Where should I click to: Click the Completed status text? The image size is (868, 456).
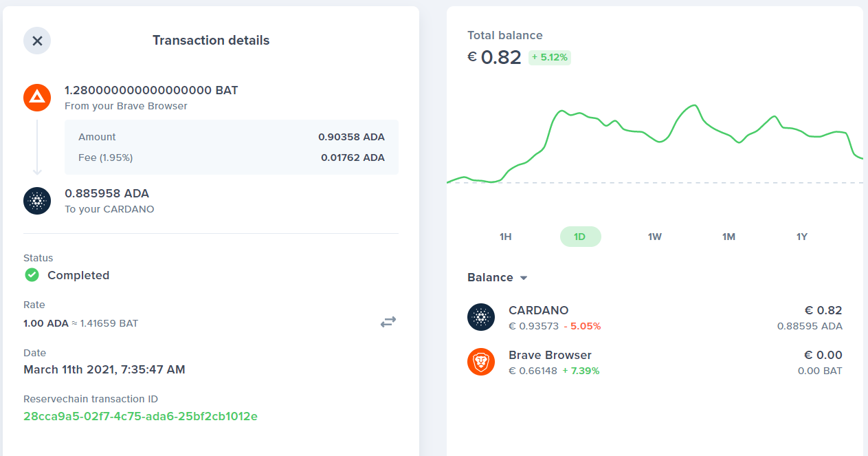(78, 275)
